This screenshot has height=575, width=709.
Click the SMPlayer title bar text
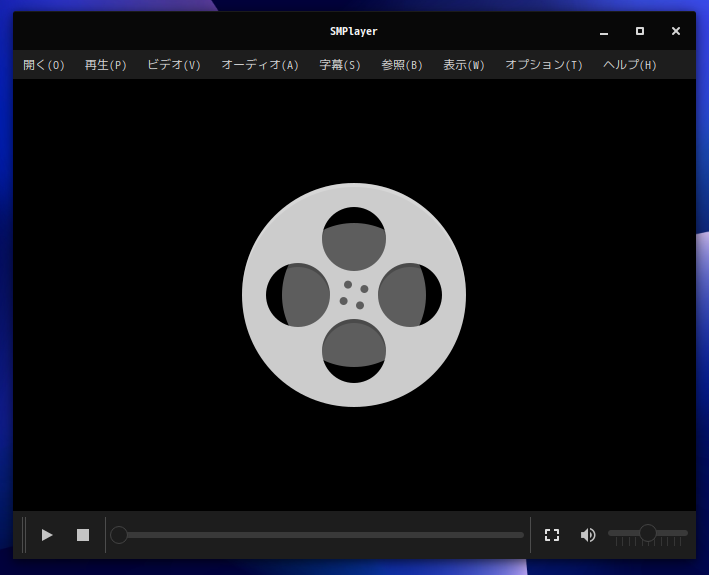[354, 32]
